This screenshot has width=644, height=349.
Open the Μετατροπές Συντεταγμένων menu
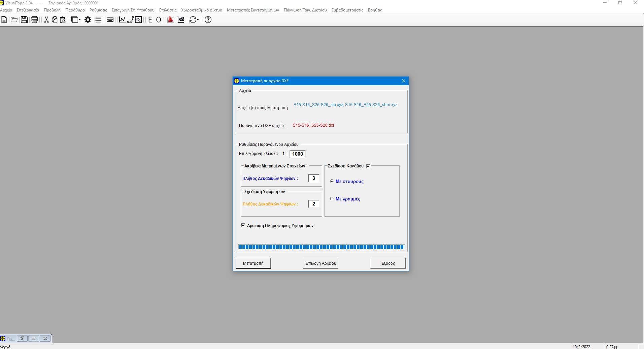tap(253, 10)
